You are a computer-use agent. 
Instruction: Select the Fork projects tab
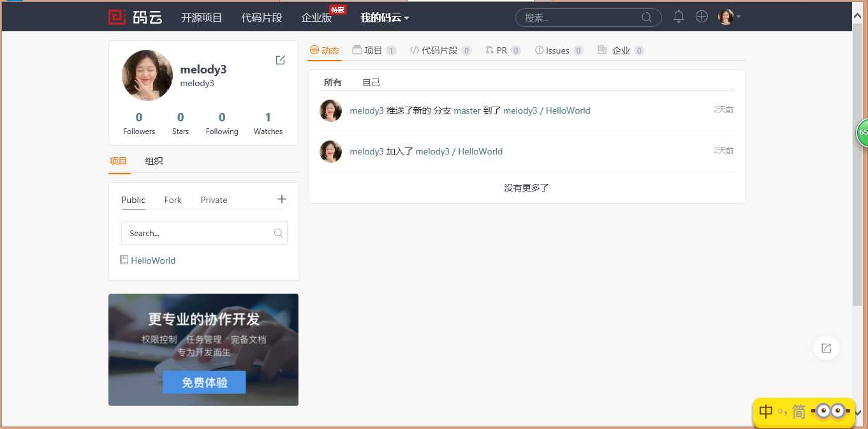[173, 200]
